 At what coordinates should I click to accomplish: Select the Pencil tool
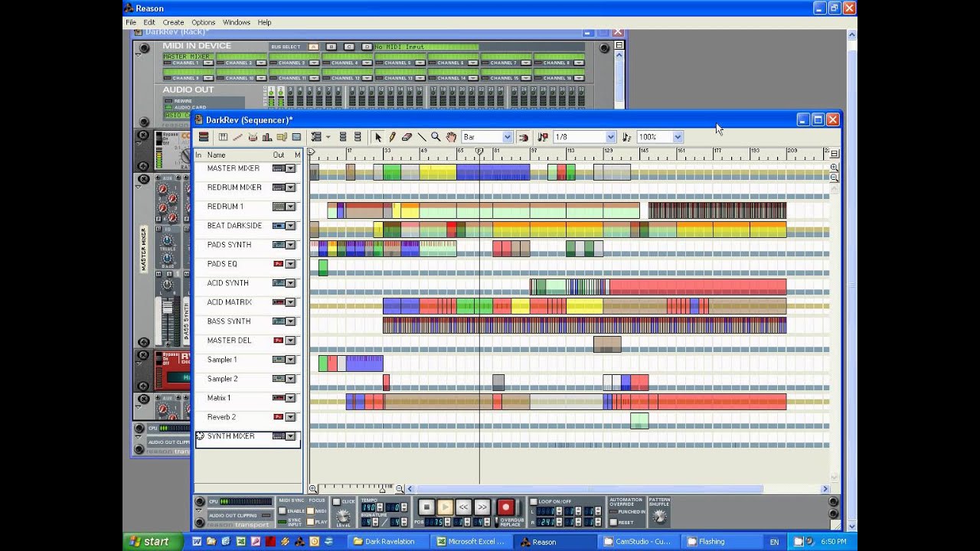[392, 137]
